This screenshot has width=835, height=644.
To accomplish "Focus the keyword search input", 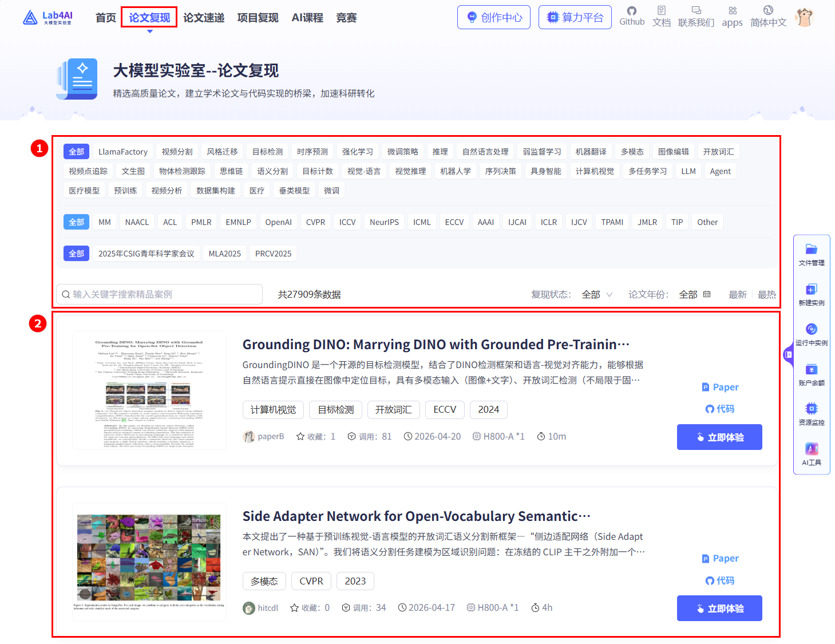I will (159, 294).
